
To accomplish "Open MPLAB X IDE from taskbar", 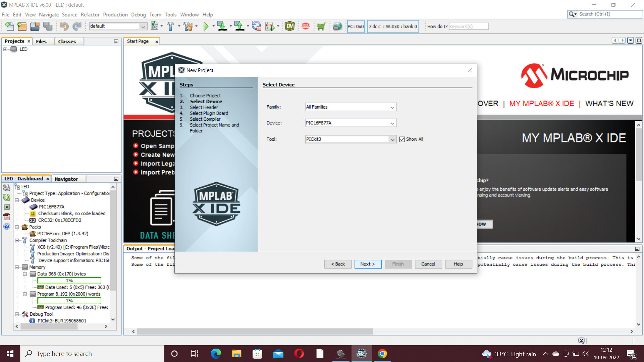I will click(361, 354).
